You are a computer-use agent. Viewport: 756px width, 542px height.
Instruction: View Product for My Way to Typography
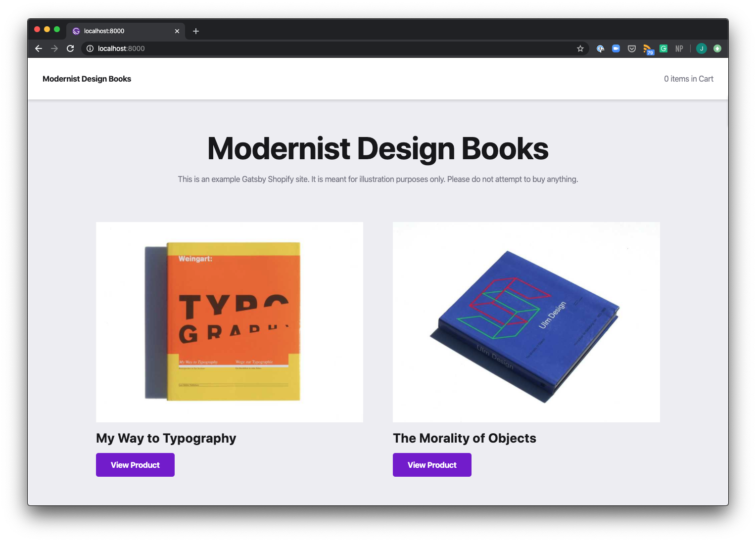click(x=135, y=465)
